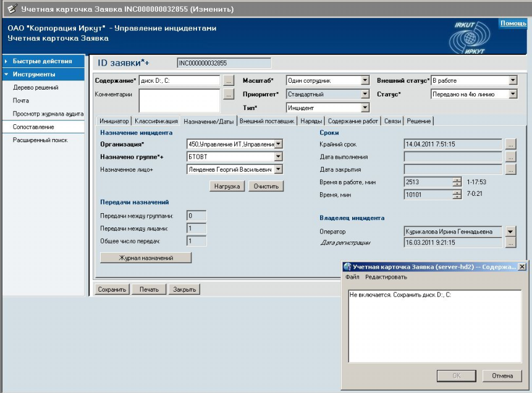Click the Передачи между лицами field
532x393 pixels.
pyautogui.click(x=196, y=229)
